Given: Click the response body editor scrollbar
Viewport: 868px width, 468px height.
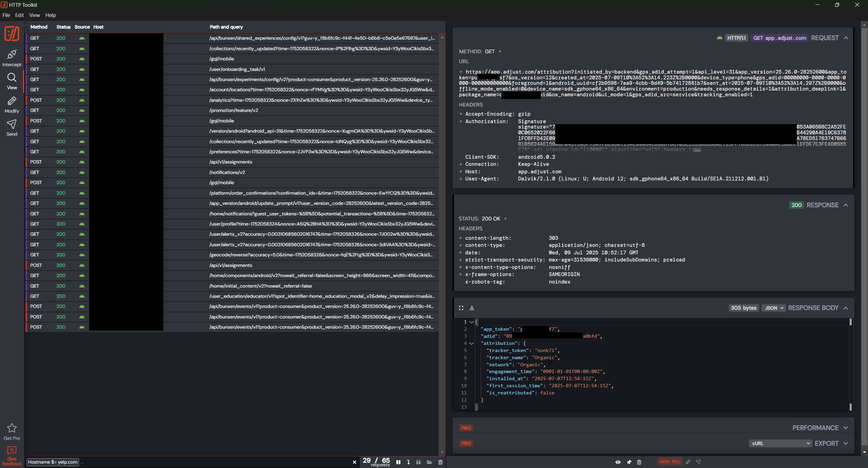Looking at the screenshot, I should (x=850, y=365).
